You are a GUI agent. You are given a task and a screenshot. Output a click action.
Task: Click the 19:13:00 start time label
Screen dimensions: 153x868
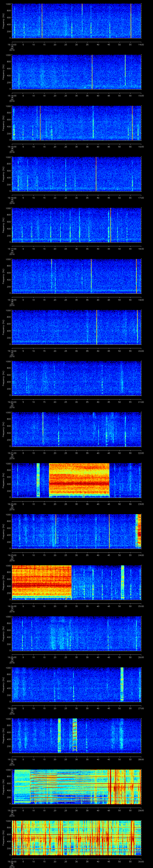[12, 44]
